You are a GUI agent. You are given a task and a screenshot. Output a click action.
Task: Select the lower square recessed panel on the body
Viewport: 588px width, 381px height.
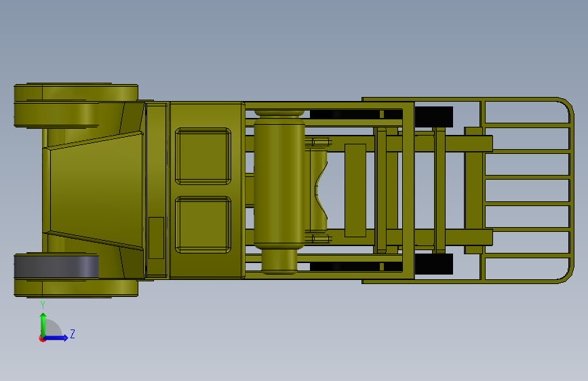point(203,224)
